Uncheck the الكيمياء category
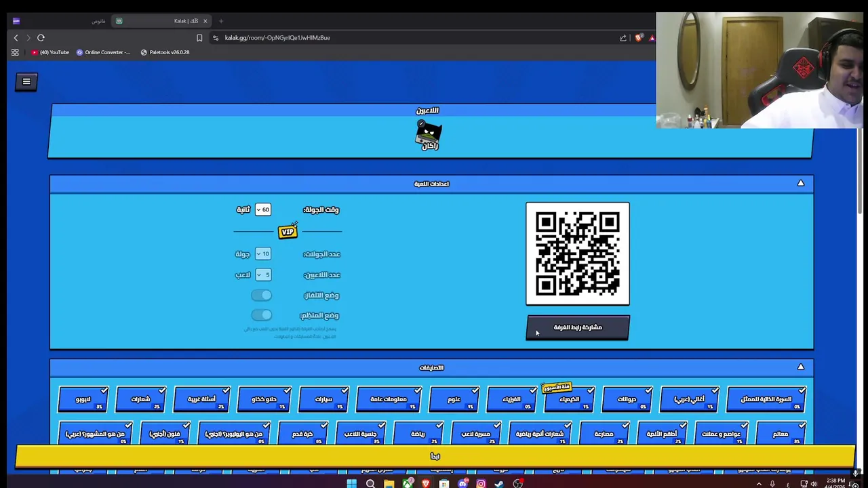This screenshot has width=868, height=488. click(570, 399)
